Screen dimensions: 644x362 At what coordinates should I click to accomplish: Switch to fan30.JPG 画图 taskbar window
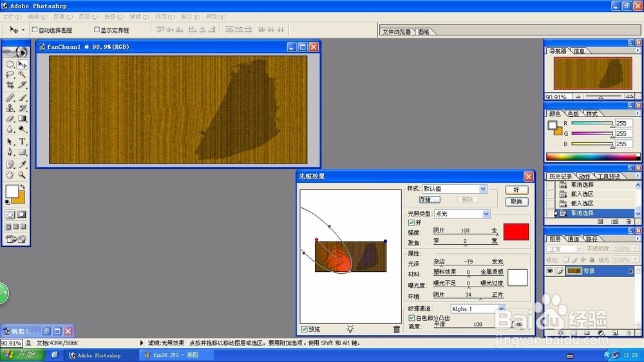(175, 355)
